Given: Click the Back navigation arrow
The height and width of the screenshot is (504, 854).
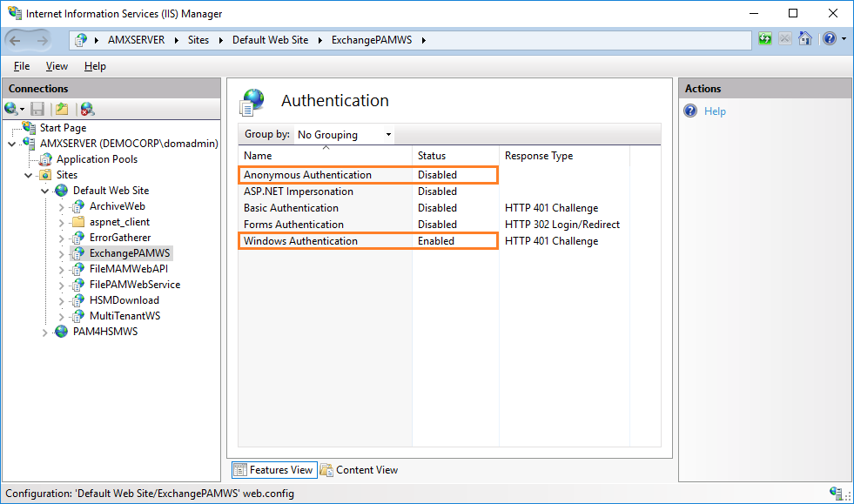Looking at the screenshot, I should [17, 40].
